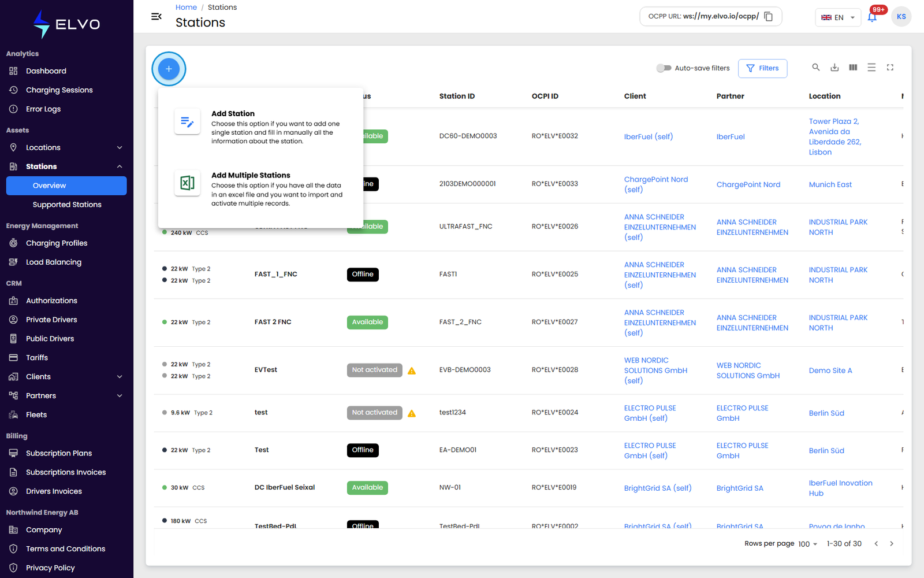Copy the OCPP URL
Image resolution: width=924 pixels, height=578 pixels.
pyautogui.click(x=769, y=17)
